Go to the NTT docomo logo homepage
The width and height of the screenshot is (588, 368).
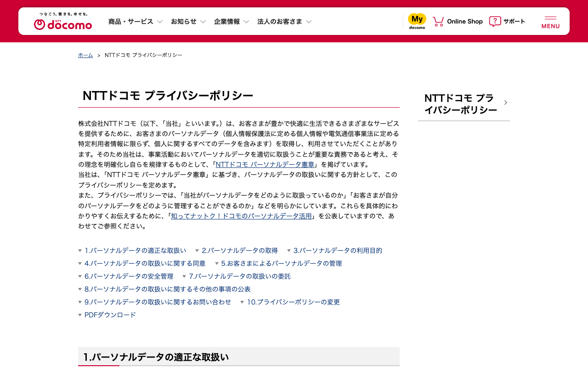point(63,22)
